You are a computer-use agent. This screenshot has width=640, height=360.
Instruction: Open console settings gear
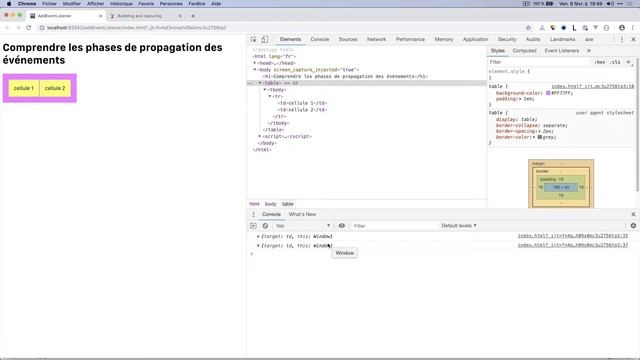[633, 226]
